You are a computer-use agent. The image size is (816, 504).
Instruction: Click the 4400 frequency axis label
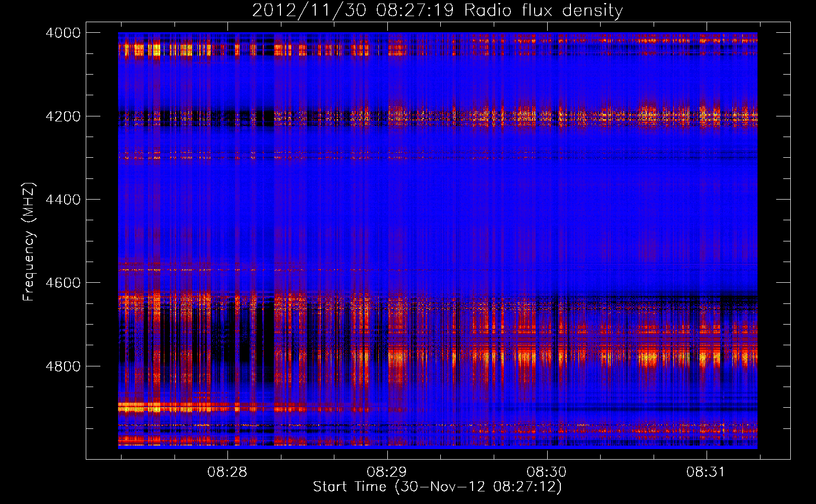click(x=63, y=200)
